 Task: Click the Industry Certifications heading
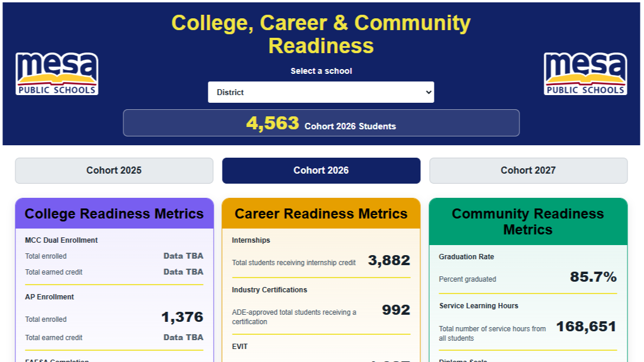click(x=269, y=290)
